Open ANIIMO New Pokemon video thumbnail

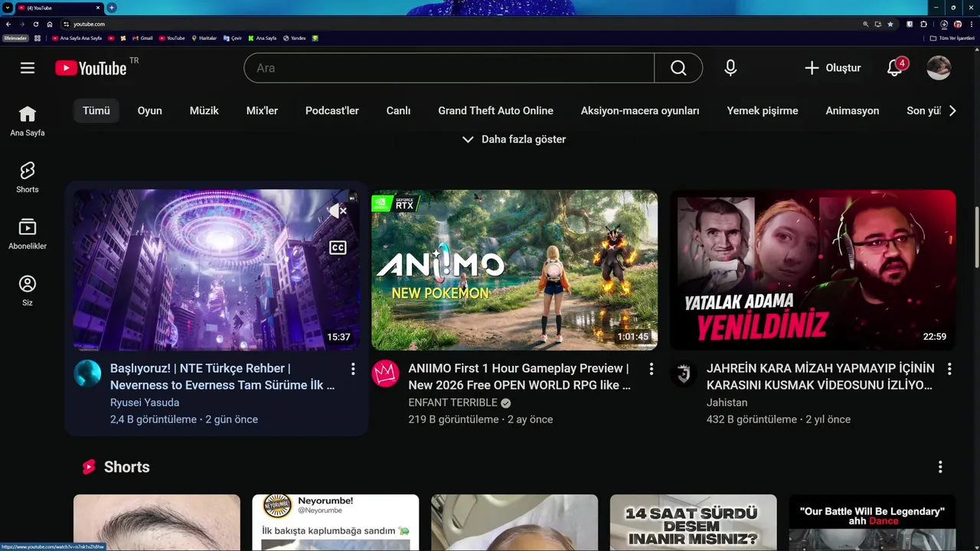[514, 270]
